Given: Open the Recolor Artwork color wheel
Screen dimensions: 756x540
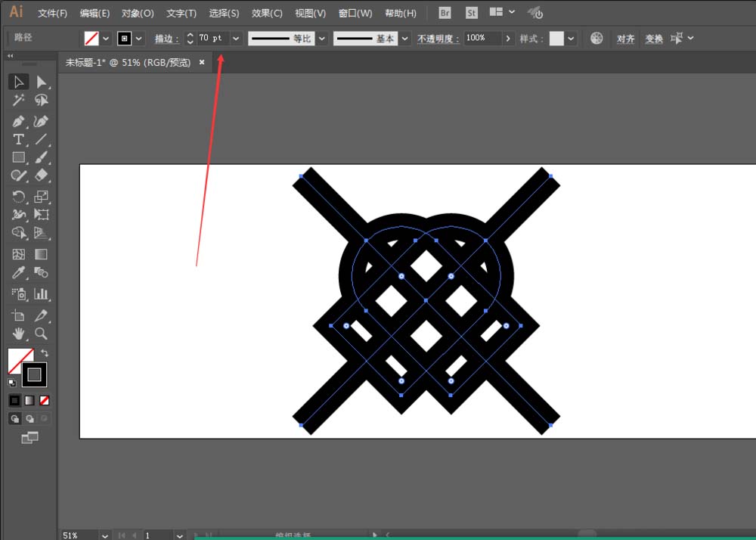Looking at the screenshot, I should click(x=596, y=38).
